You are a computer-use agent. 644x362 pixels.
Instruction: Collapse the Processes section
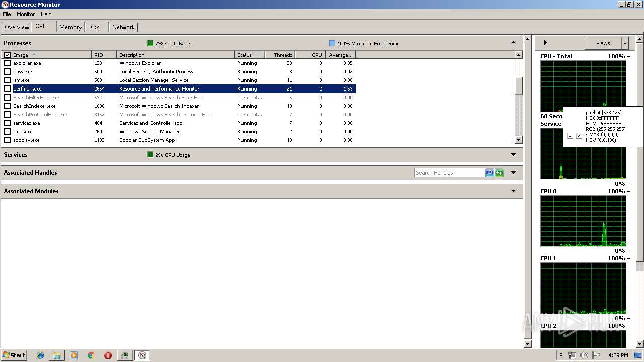tap(513, 43)
